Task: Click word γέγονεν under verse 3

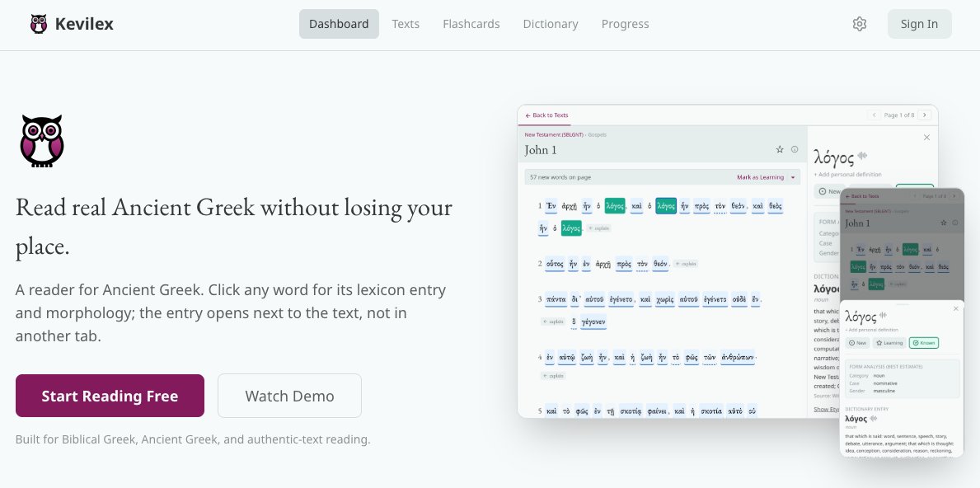Action: tap(593, 322)
